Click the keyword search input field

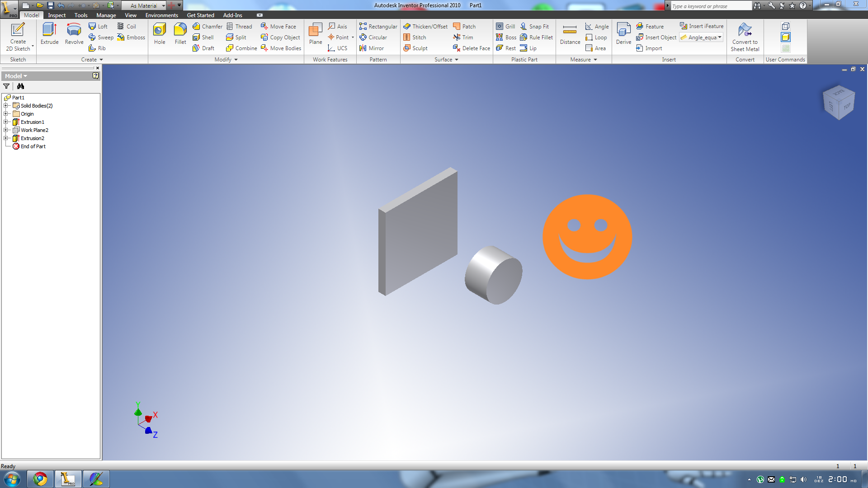point(710,6)
